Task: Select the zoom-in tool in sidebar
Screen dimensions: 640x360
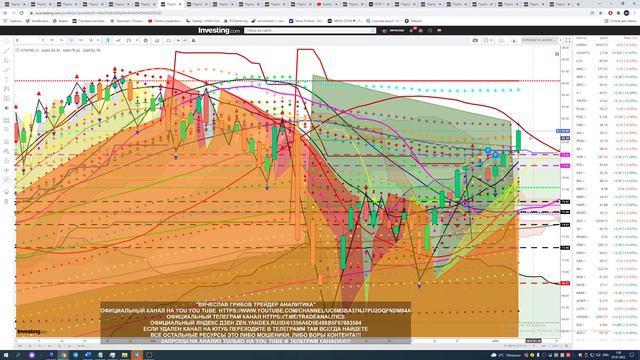Action: click(6, 130)
